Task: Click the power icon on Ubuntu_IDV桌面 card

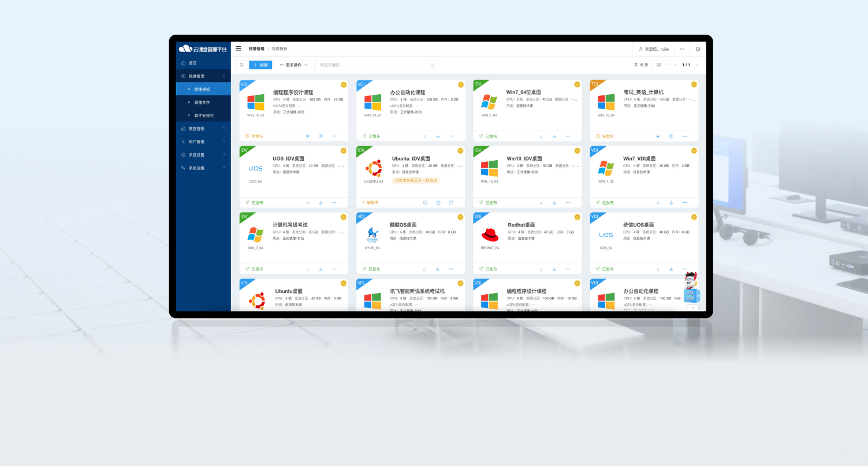Action: pos(438,203)
